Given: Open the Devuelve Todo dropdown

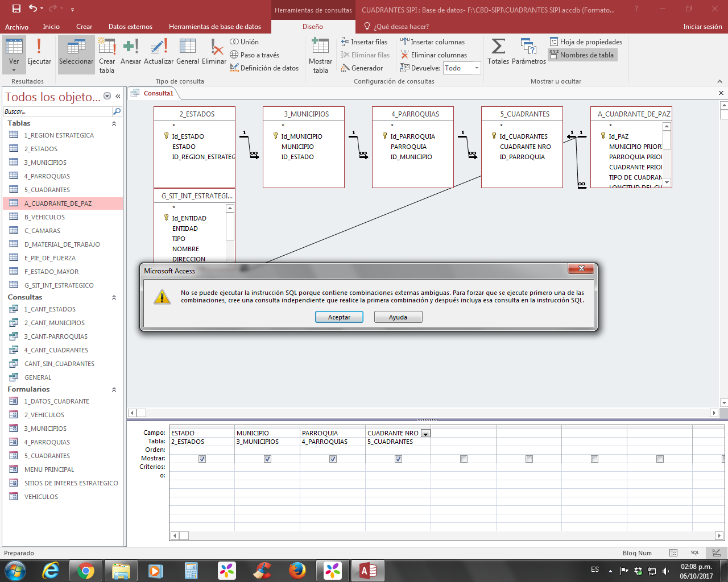Looking at the screenshot, I should 477,68.
